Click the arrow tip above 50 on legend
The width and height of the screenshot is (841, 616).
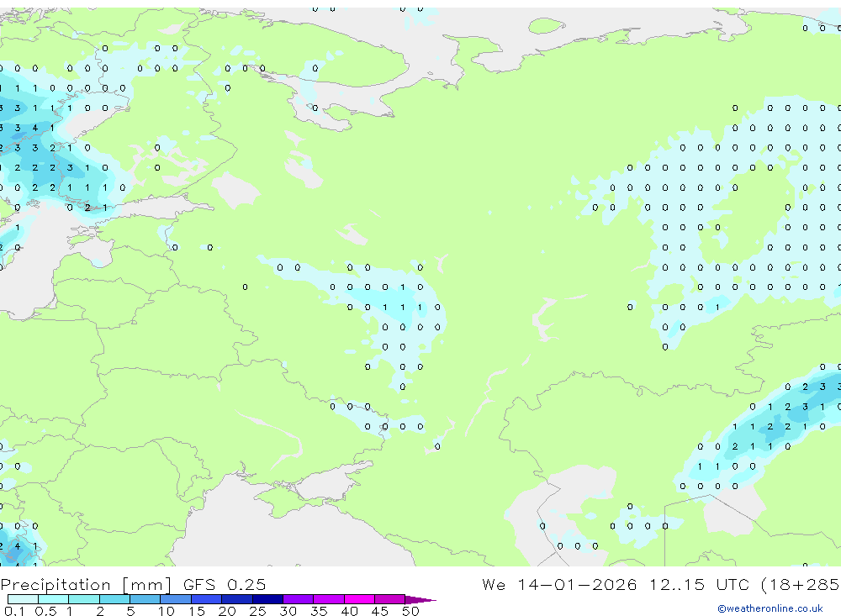click(x=421, y=600)
